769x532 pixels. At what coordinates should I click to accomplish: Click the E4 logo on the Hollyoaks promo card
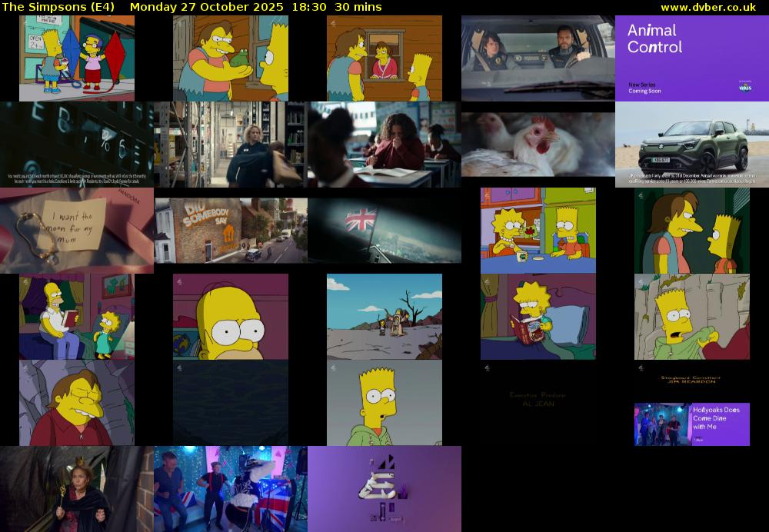[x=698, y=438]
